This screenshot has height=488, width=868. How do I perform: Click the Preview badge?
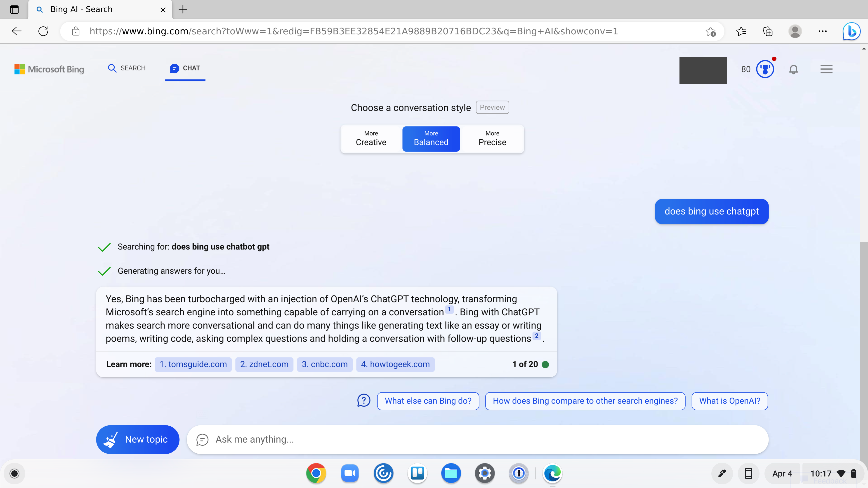coord(492,108)
